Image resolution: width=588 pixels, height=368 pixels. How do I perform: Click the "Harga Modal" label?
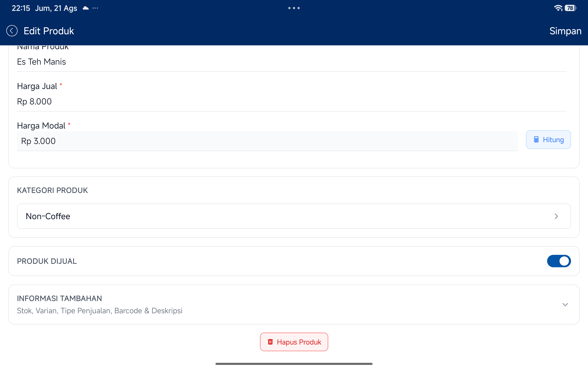pyautogui.click(x=41, y=126)
